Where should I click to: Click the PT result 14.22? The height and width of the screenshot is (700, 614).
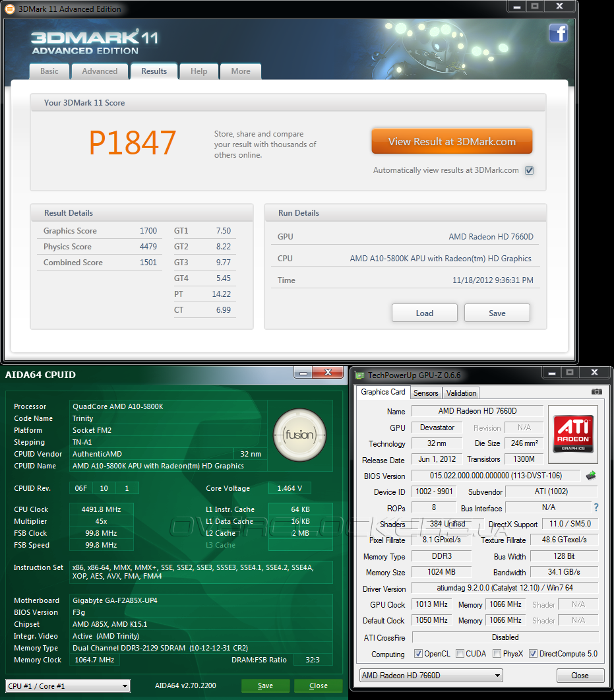point(222,294)
